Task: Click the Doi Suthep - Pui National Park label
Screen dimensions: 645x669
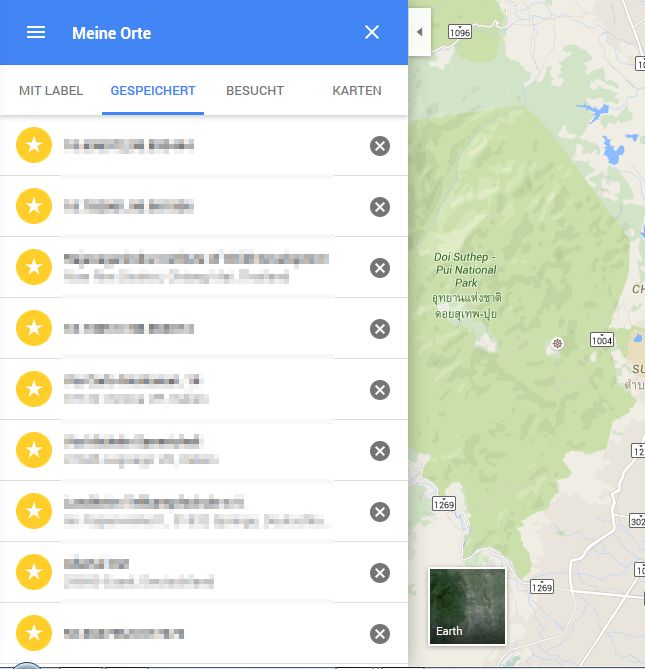Action: (x=466, y=285)
